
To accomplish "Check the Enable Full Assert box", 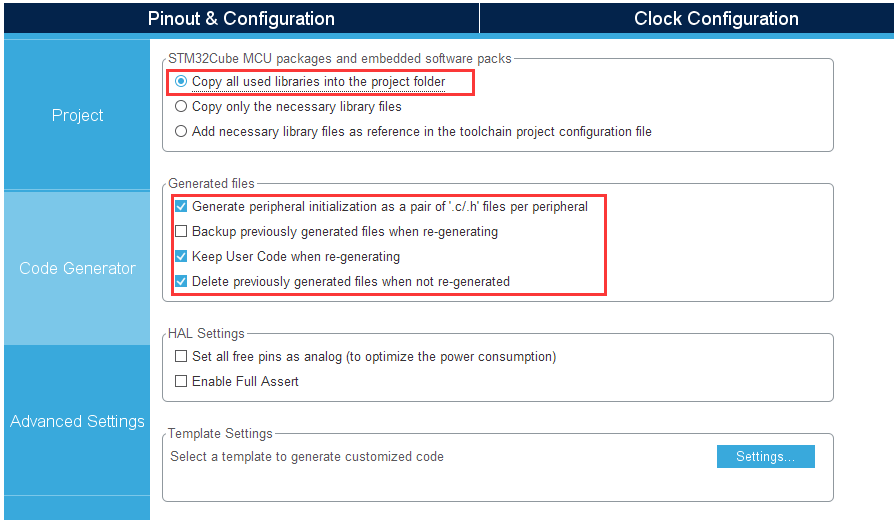I will coord(181,381).
